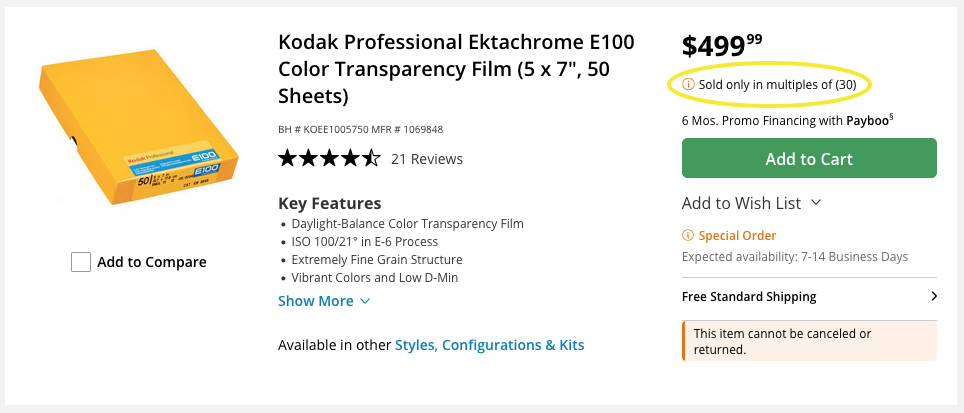Expand Key Features with Show More
964x413 pixels.
324,301
